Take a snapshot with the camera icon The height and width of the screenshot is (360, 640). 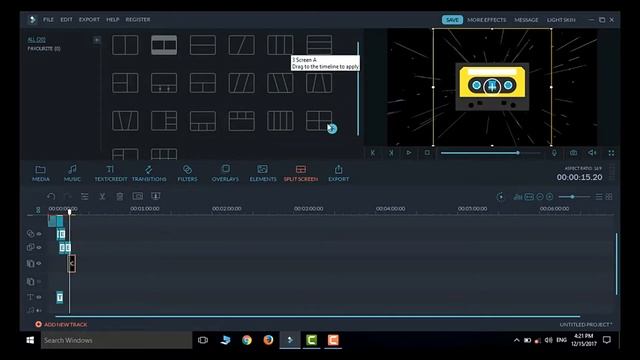pos(573,153)
